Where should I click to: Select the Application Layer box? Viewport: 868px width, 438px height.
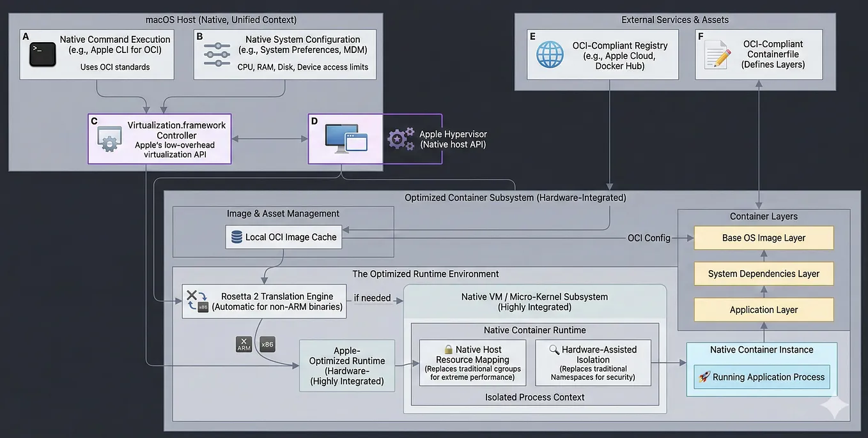(764, 310)
